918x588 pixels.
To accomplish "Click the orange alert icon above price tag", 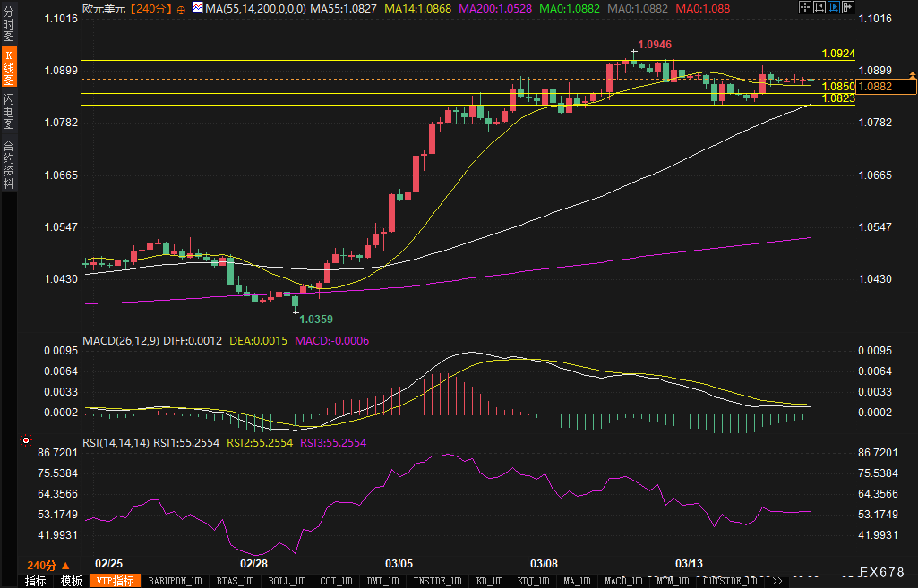I will (912, 74).
